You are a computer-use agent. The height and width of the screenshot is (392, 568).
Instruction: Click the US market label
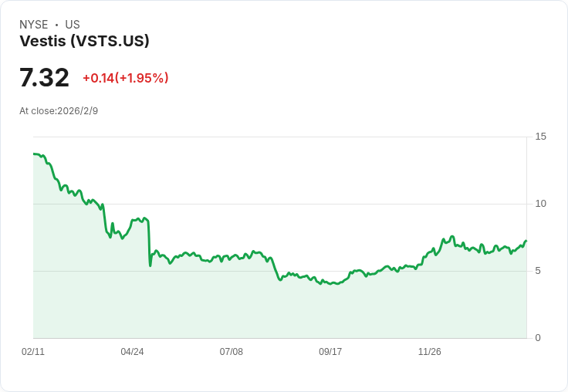tap(73, 25)
